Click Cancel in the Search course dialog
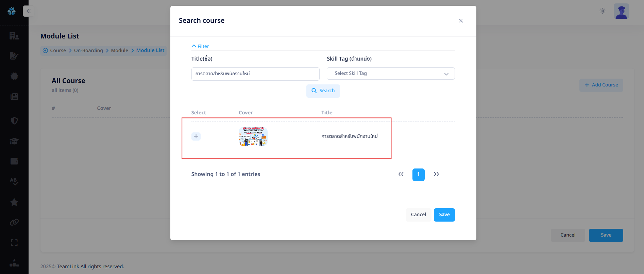 coord(418,215)
